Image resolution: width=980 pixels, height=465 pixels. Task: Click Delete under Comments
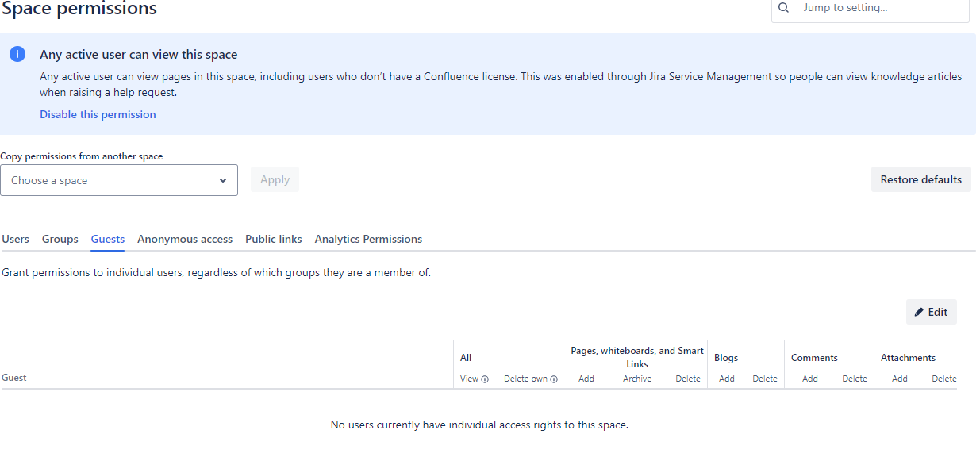(855, 379)
